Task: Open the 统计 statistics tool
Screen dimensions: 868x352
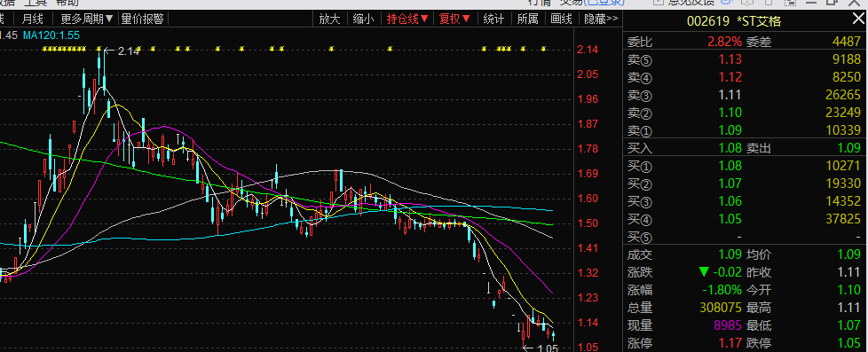Action: point(493,19)
